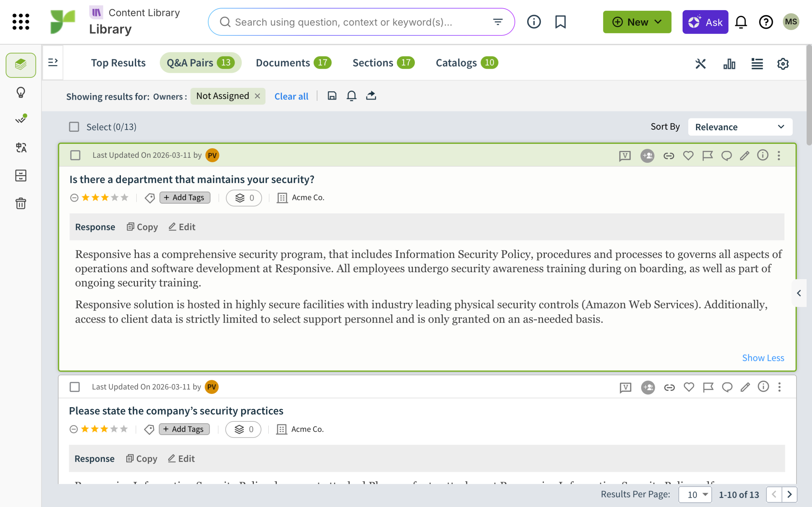This screenshot has width=812, height=507.
Task: Flag the first Q&A pair
Action: 707,156
